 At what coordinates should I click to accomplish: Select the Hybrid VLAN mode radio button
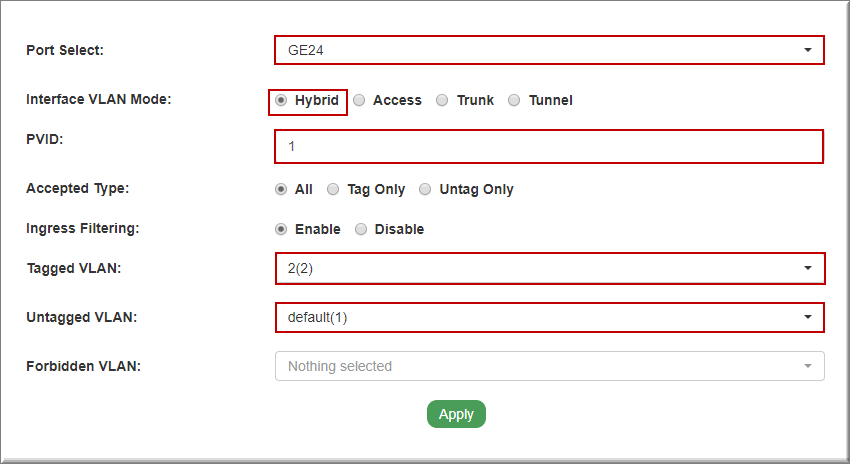[281, 101]
